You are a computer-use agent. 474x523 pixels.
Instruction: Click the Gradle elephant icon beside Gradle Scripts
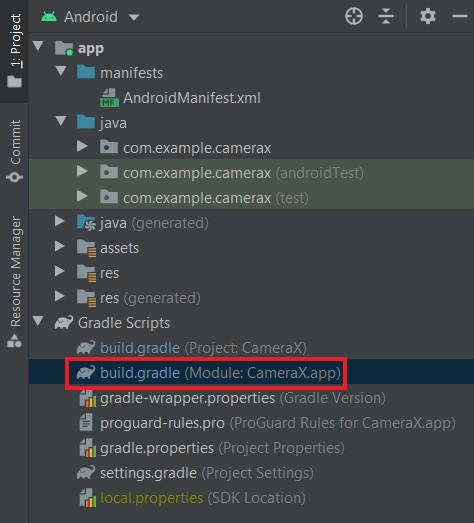64,323
